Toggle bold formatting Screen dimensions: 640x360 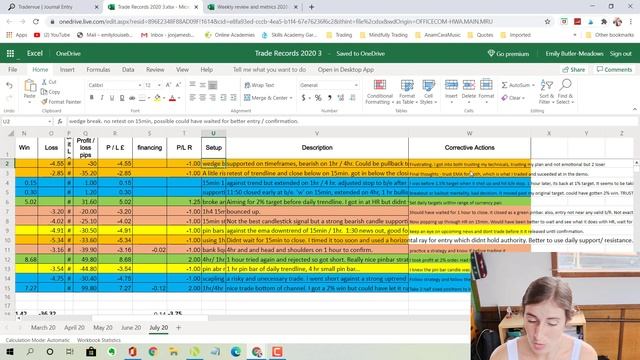point(91,98)
